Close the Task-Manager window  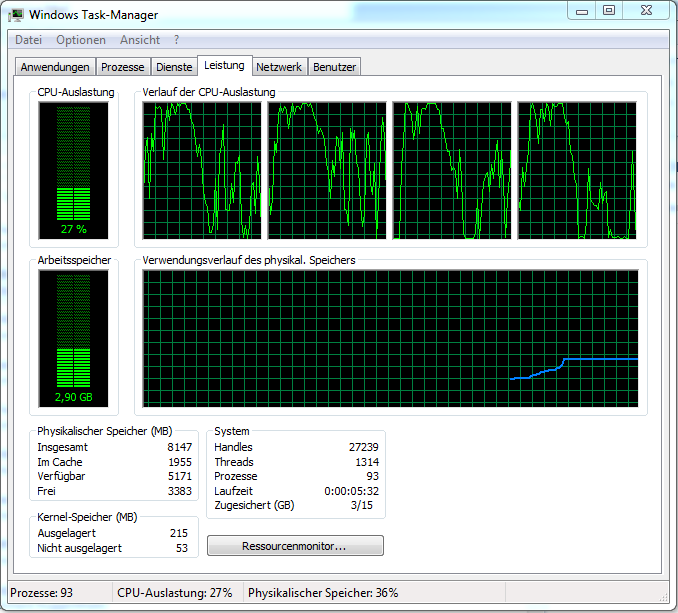[x=646, y=11]
